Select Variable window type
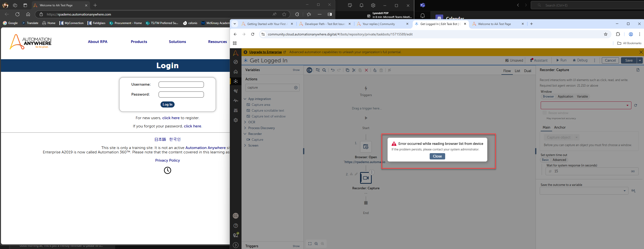The height and width of the screenshot is (249, 644). click(x=582, y=97)
